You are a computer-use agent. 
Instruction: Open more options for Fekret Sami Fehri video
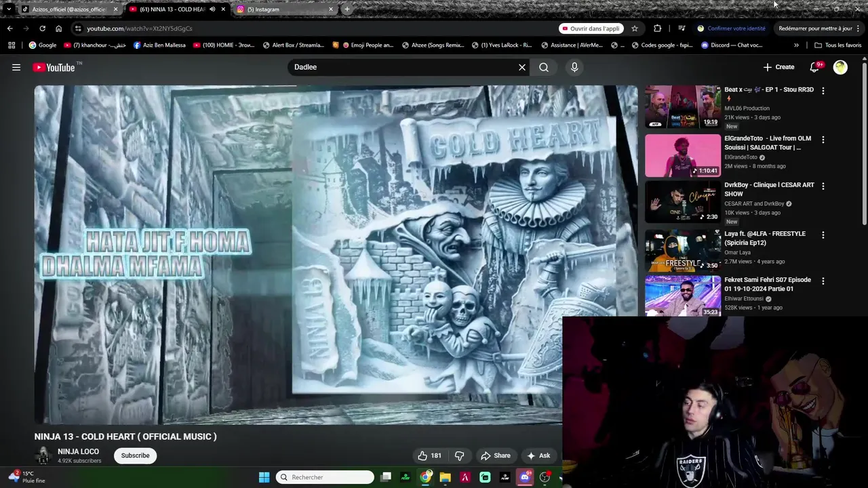823,281
